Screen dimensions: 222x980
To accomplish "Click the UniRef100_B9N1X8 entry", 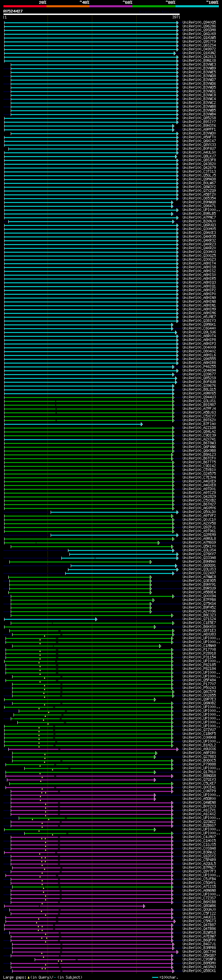I will click(199, 60).
